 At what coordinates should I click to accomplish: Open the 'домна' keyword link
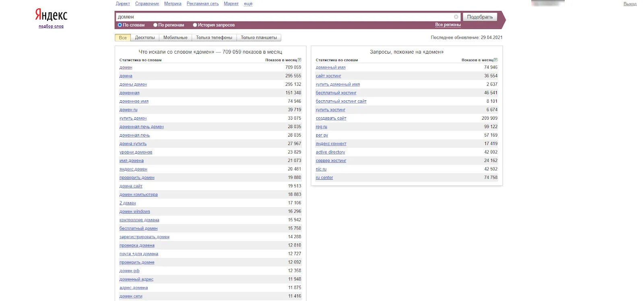coord(126,76)
